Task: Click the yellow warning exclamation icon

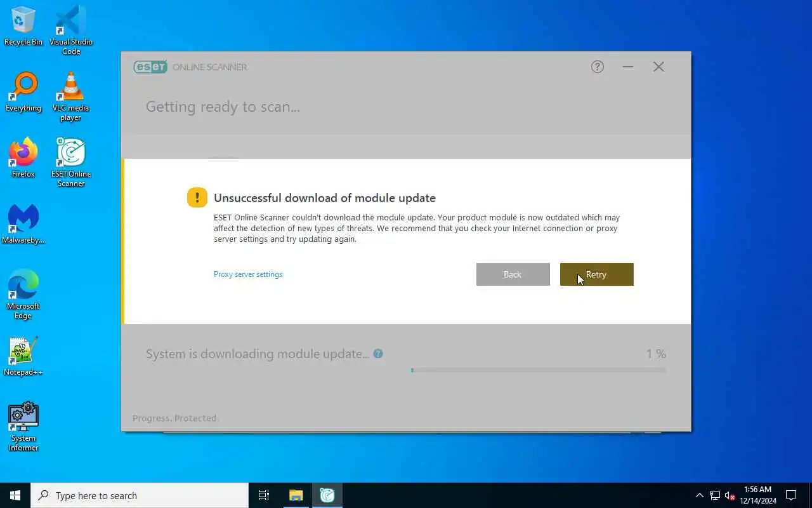Action: click(197, 197)
